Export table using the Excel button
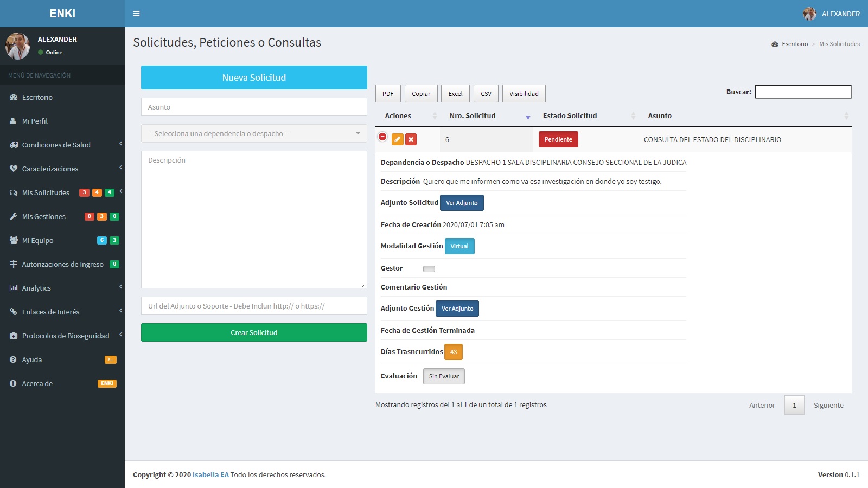Image resolution: width=868 pixels, height=488 pixels. coord(455,94)
